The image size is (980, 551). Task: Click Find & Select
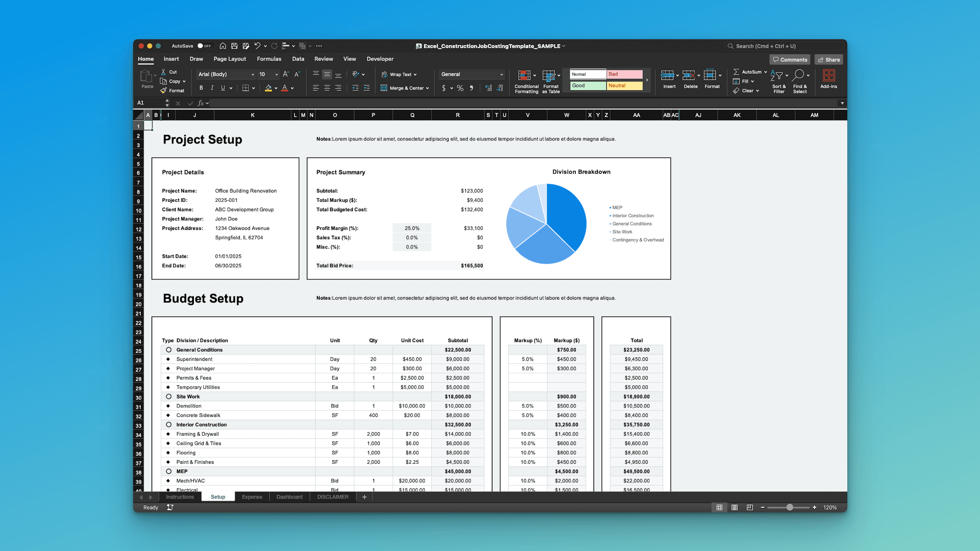[801, 81]
